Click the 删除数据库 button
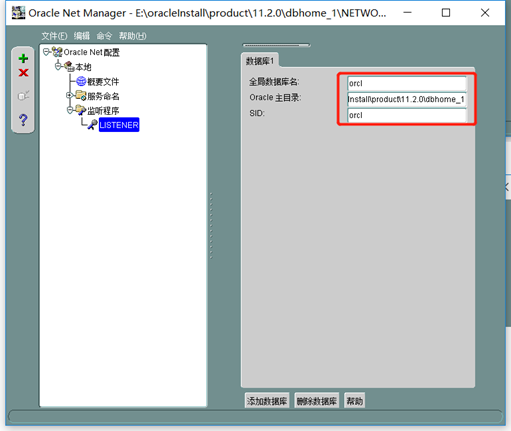Image resolution: width=511 pixels, height=431 pixels. tap(317, 401)
